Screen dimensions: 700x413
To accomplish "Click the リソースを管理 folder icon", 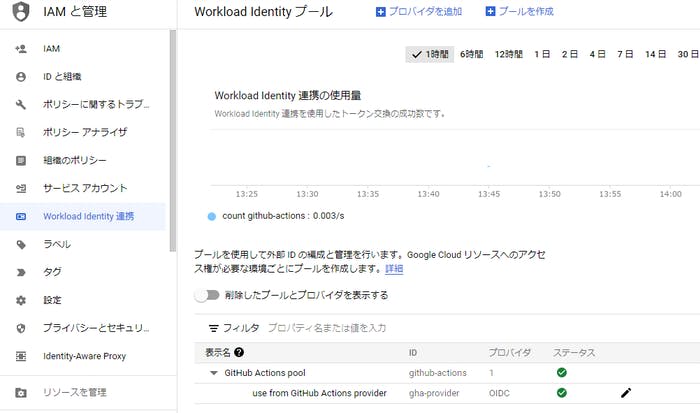I will [21, 393].
